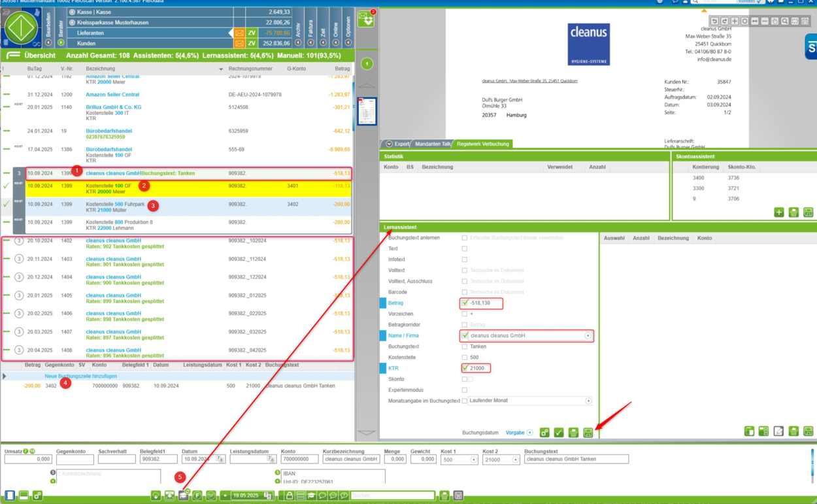817x504 pixels.
Task: Enable the Kostenstelle 500 checkbox
Action: click(x=465, y=358)
